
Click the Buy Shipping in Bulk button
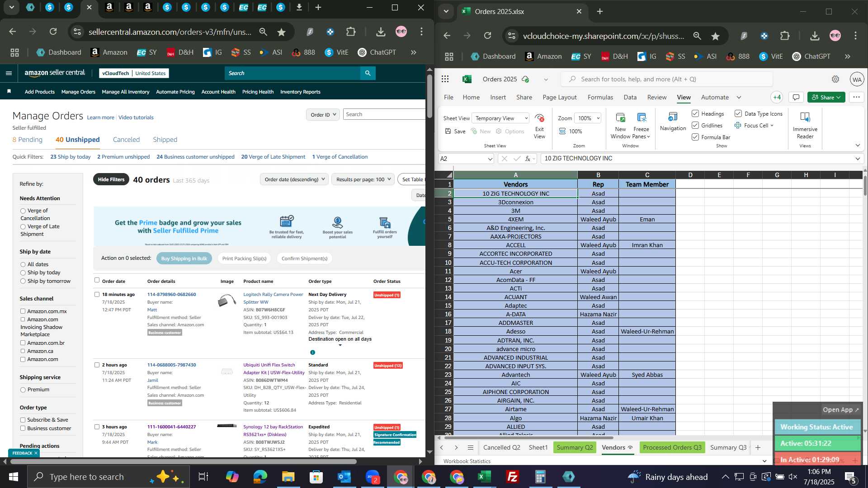pos(184,258)
